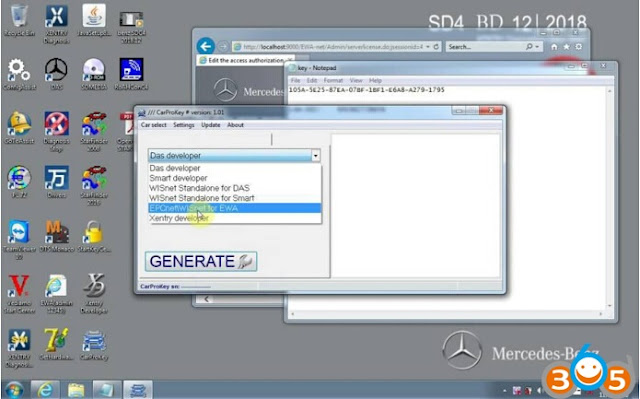
Task: Click the key text line in Notepad
Action: click(x=367, y=89)
